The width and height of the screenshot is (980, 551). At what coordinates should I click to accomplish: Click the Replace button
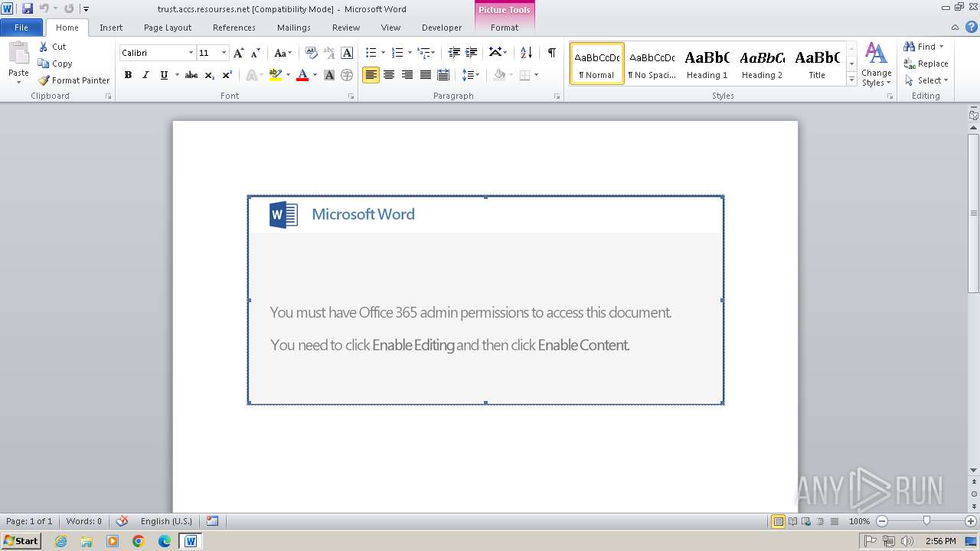click(x=926, y=64)
